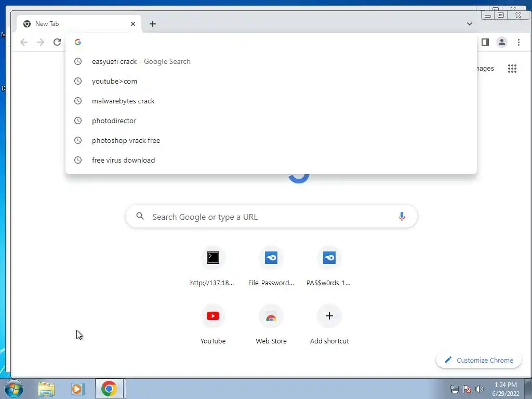The height and width of the screenshot is (399, 532).
Task: Open a new tab with plus button
Action: click(153, 24)
